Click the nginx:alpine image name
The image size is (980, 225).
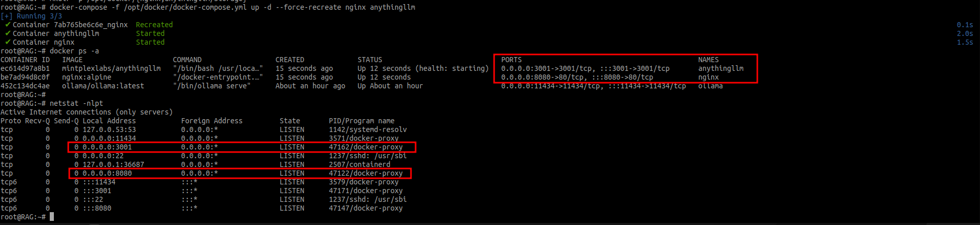(x=87, y=77)
